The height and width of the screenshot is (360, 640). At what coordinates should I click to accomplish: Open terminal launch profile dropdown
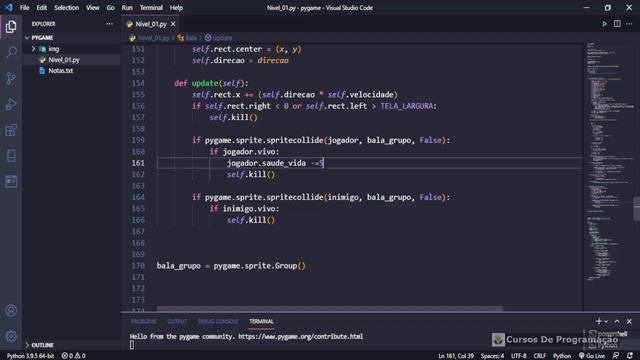pyautogui.click(x=606, y=322)
